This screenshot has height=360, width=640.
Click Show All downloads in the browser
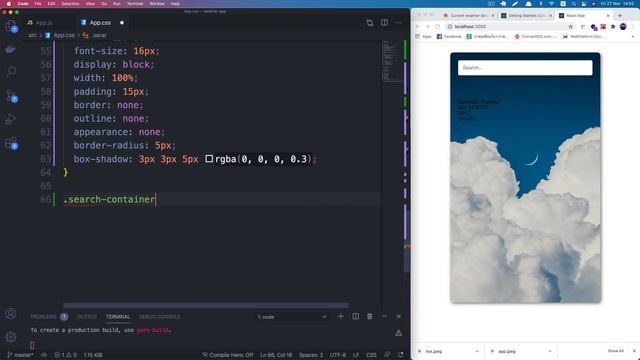(x=616, y=351)
